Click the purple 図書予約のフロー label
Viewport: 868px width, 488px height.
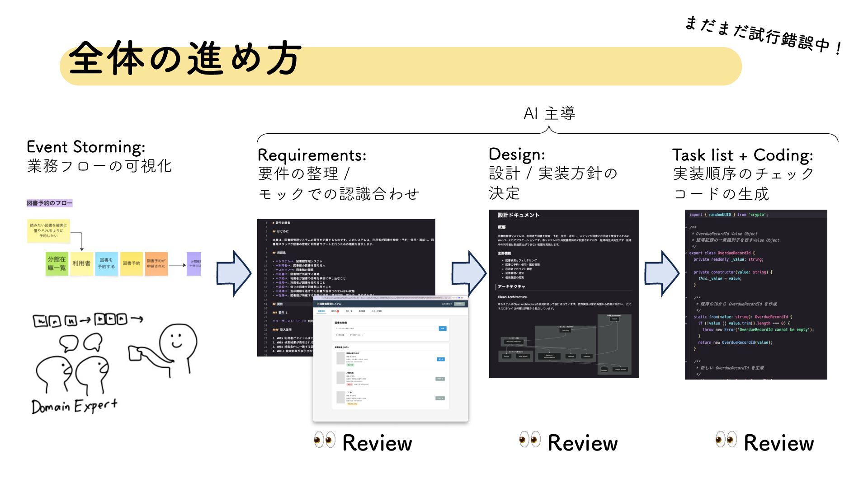coord(49,203)
